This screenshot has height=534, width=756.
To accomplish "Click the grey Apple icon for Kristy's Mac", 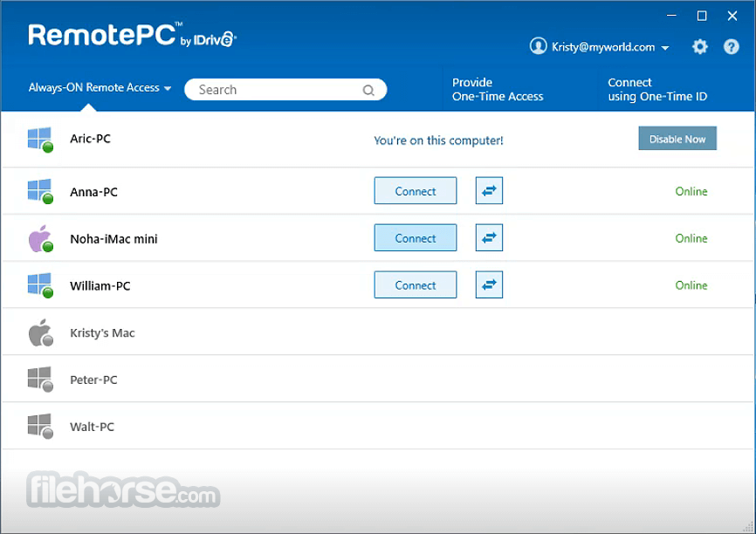I will 40,332.
